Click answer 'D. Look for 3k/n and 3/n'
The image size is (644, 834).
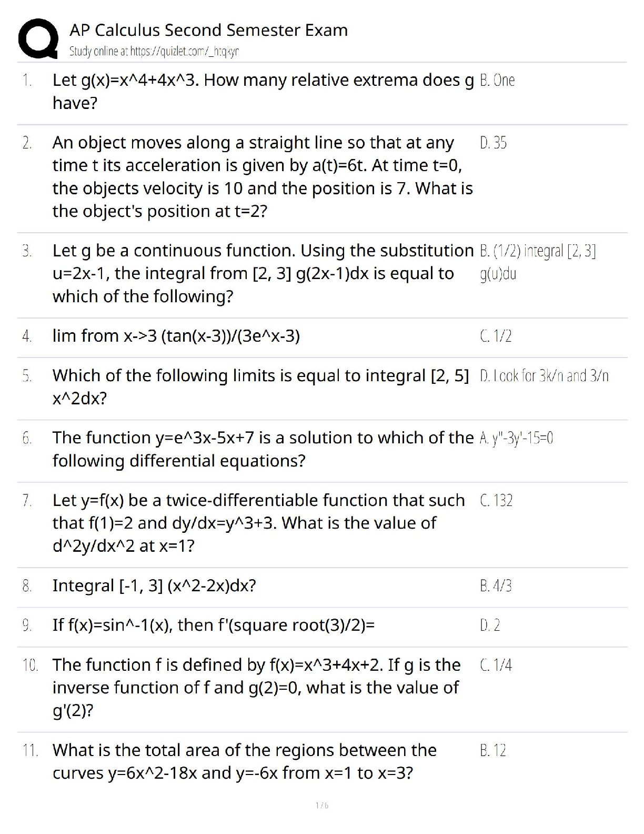pyautogui.click(x=544, y=376)
